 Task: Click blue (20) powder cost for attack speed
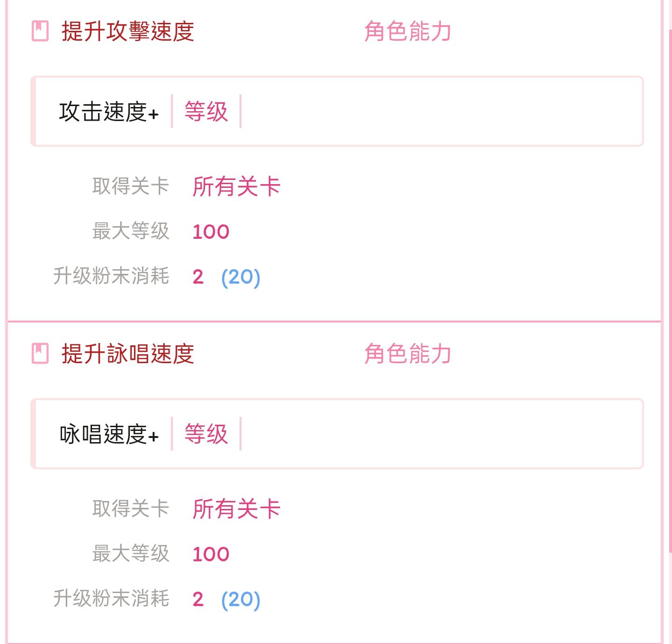tap(241, 277)
